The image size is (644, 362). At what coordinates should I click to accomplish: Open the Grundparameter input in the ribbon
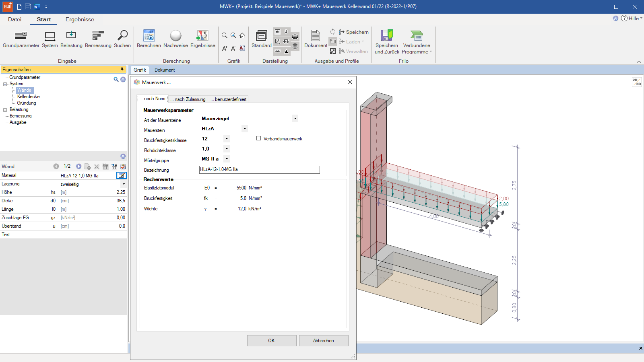pos(21,39)
